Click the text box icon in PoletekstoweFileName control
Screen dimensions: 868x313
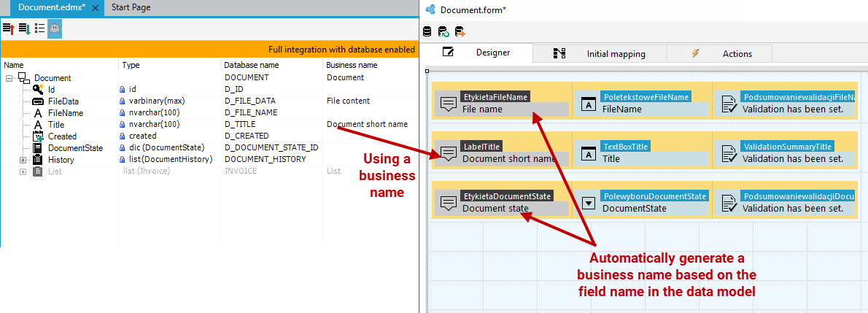tap(588, 104)
